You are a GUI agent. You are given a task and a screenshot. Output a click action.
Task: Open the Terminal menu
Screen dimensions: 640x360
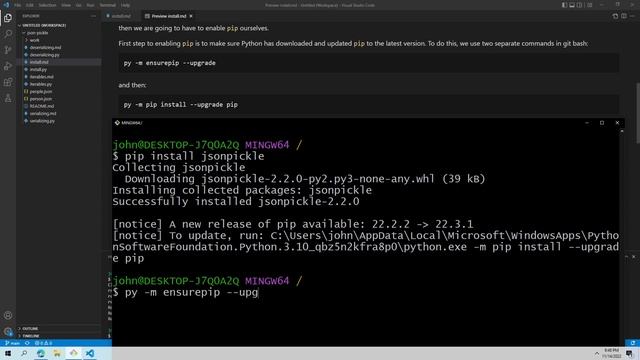(x=108, y=5)
